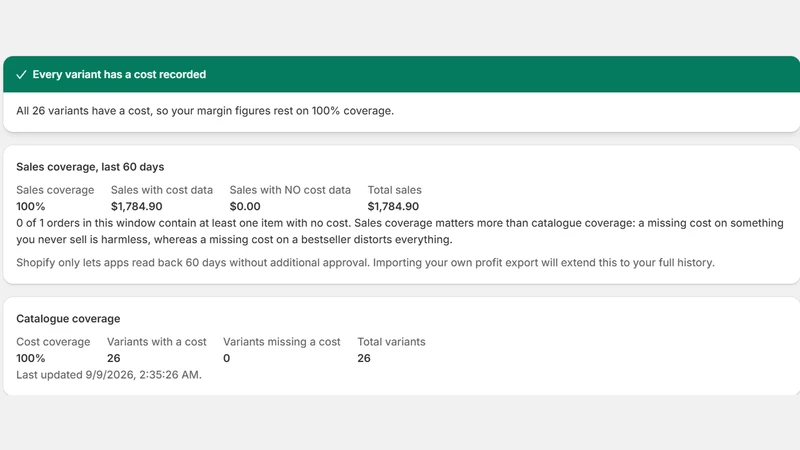Click the checkmark icon in green banner
The image size is (800, 450).
pos(21,74)
